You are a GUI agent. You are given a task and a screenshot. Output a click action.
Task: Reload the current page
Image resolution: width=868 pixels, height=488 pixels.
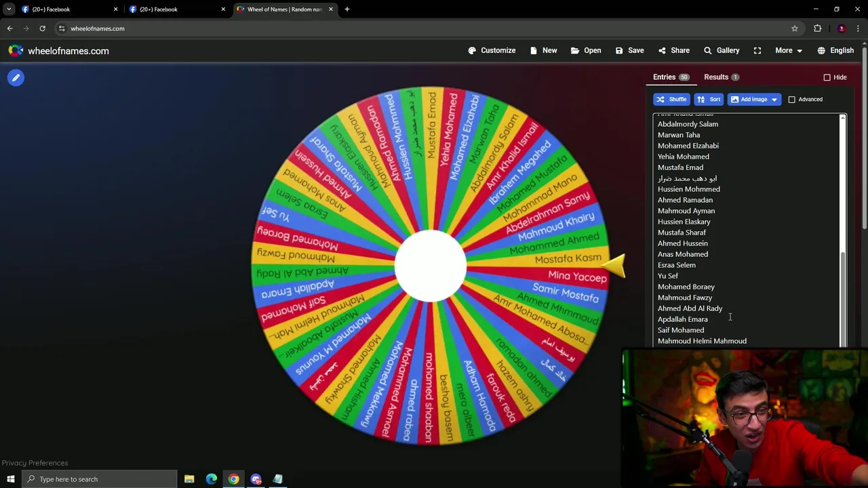tap(42, 28)
